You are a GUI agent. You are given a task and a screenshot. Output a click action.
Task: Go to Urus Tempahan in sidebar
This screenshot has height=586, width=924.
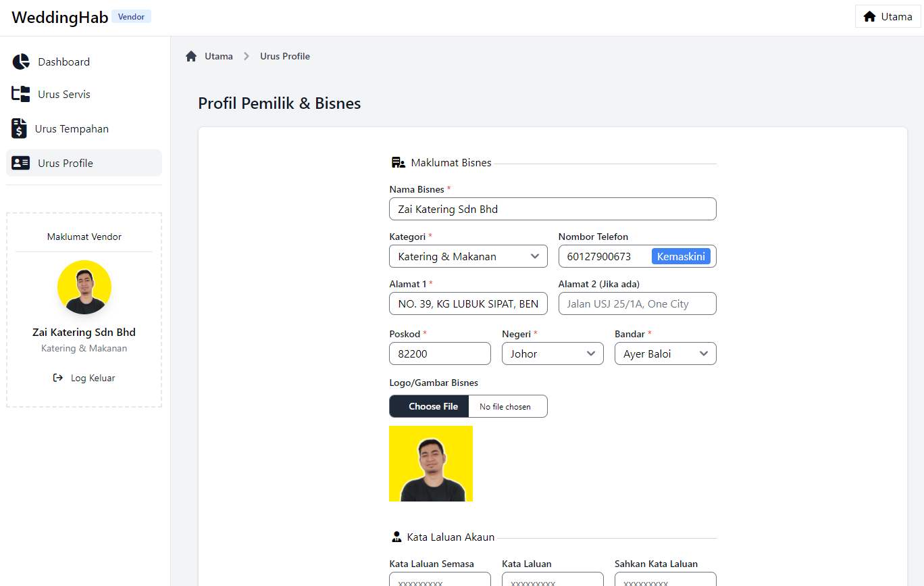tap(72, 128)
